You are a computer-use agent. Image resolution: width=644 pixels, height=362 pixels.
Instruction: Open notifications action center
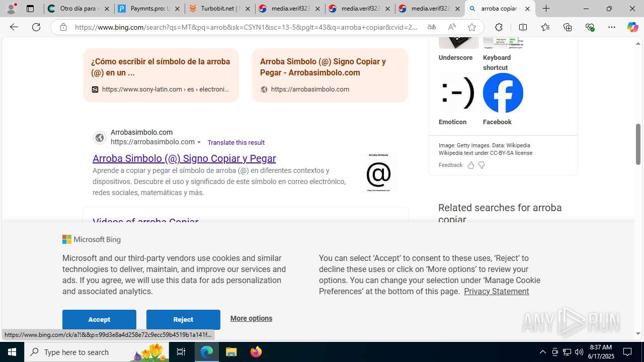tap(628, 352)
